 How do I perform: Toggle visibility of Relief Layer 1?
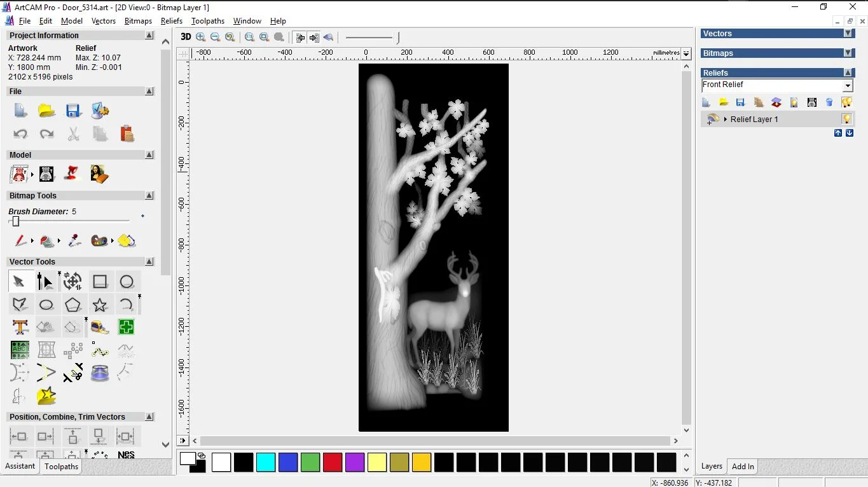846,119
